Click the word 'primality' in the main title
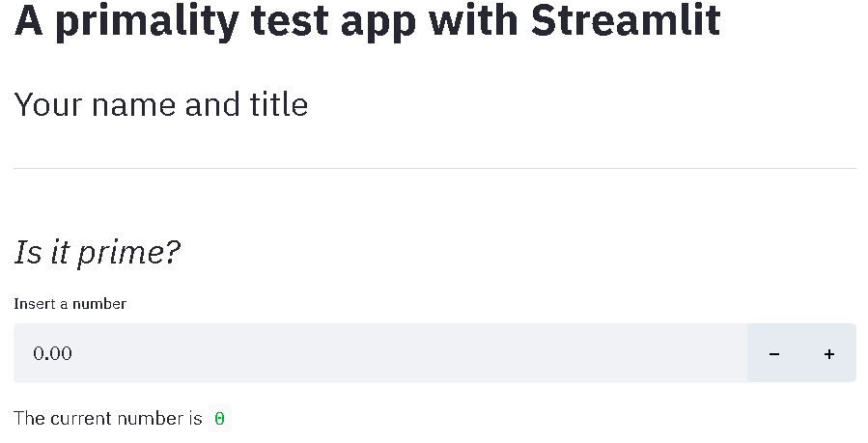 [145, 19]
